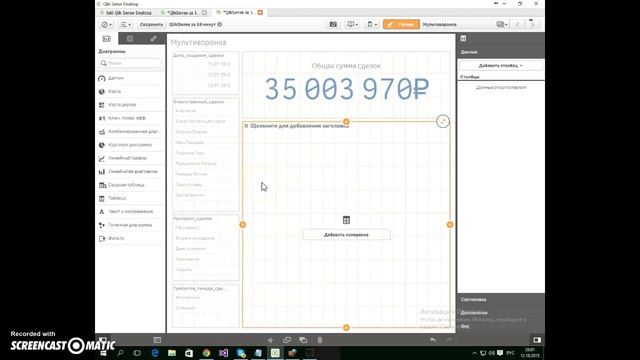Click the Дата_создания_сделки filter pane
640x360 pixels.
[x=206, y=73]
